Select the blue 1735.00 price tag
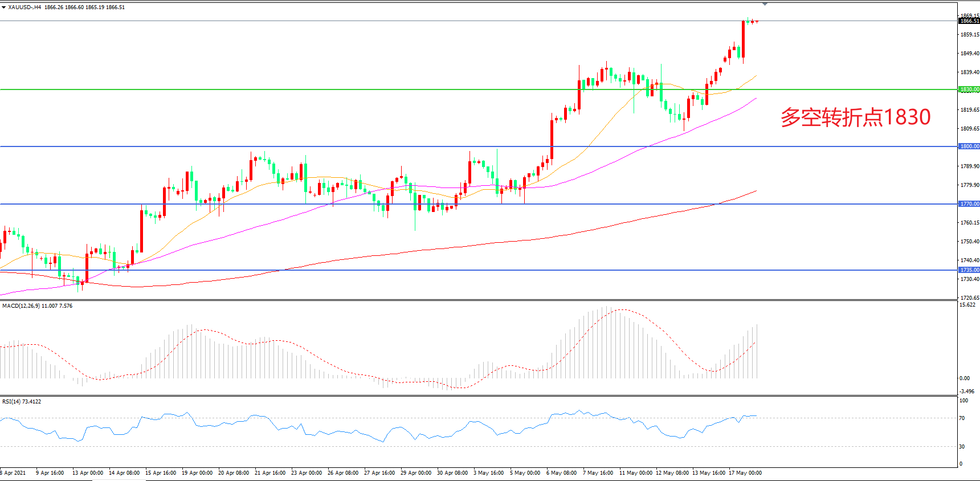 pyautogui.click(x=969, y=270)
